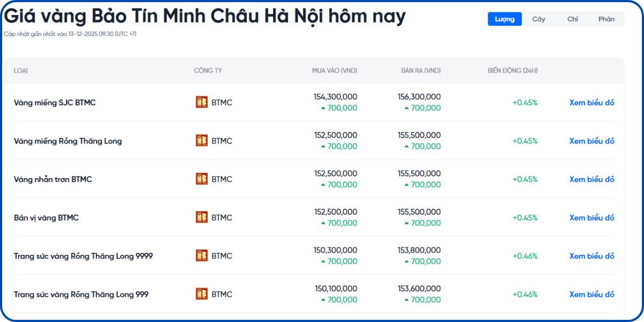Viewport: 644px width, 322px height.
Task: Switch to the Cây unit tab
Action: click(x=538, y=19)
